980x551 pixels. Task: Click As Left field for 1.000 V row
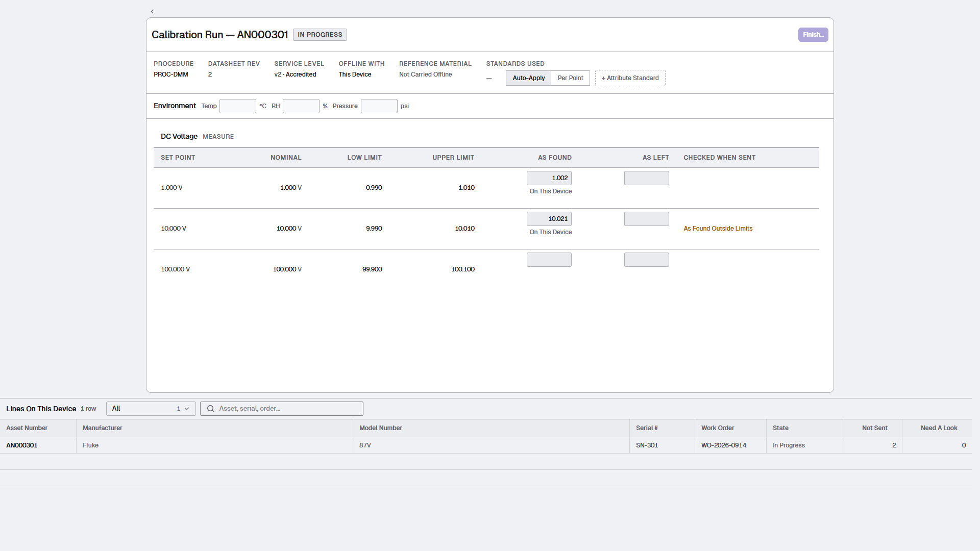(x=647, y=178)
